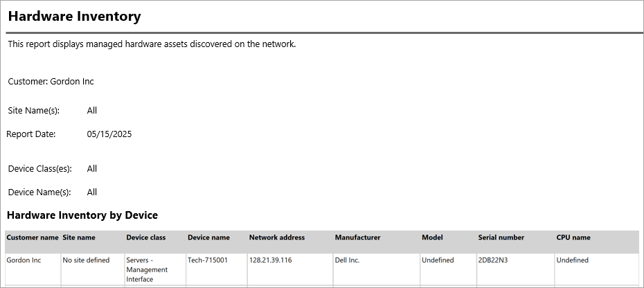Click the Customer: Gordon Inc line

(51, 82)
